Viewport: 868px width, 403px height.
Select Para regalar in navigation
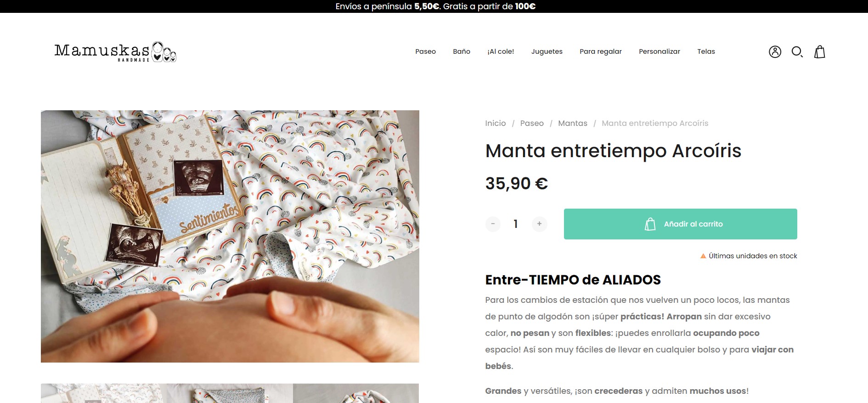coord(601,51)
